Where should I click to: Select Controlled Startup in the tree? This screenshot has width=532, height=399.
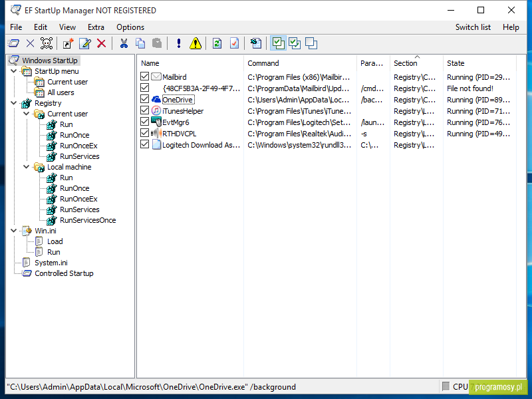tap(64, 273)
